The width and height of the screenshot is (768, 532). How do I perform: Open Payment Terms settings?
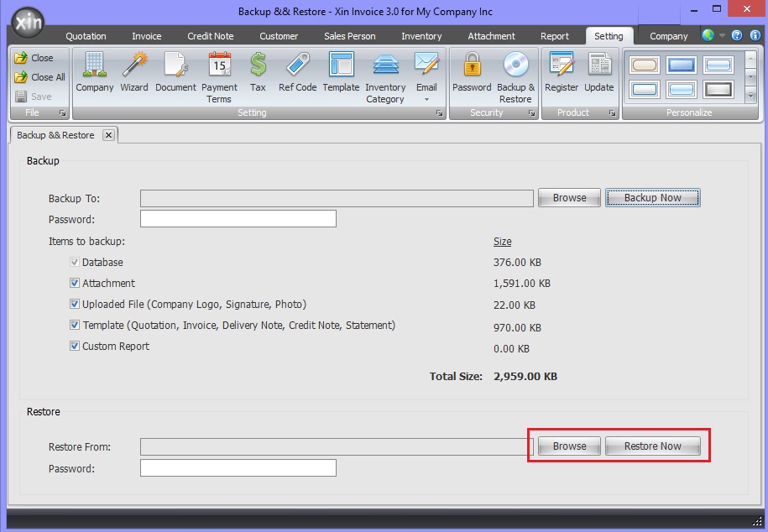pyautogui.click(x=219, y=78)
